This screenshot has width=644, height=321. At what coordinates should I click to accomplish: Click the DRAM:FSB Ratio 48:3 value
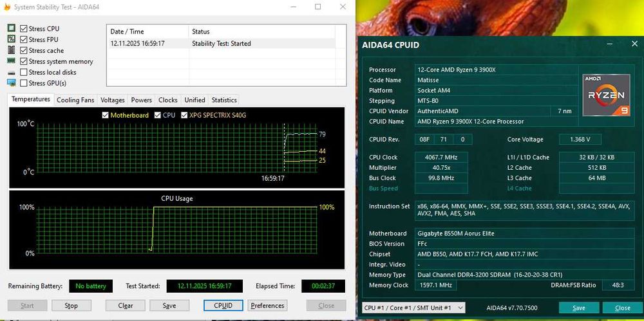pyautogui.click(x=618, y=285)
